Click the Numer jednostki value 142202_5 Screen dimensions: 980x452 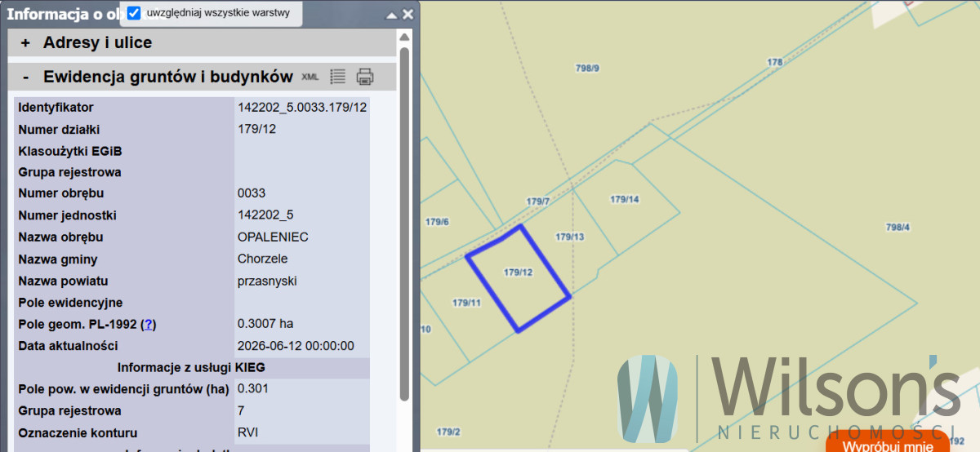coord(265,215)
